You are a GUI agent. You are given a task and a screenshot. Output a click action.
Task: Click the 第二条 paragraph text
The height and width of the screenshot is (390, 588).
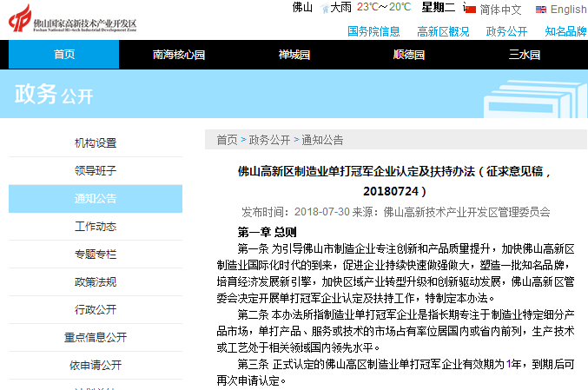[x=396, y=331]
